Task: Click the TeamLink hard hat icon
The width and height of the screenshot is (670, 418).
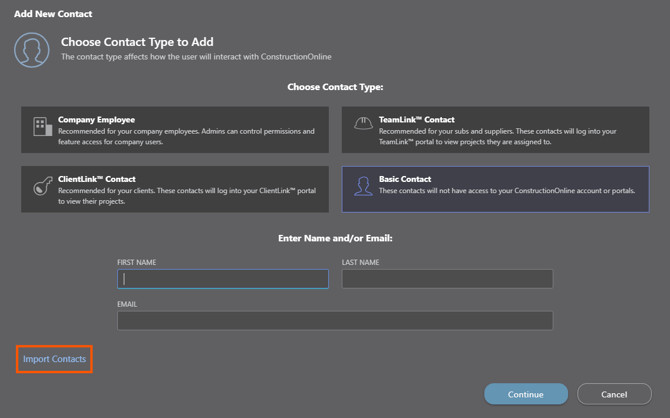Action: (x=363, y=124)
